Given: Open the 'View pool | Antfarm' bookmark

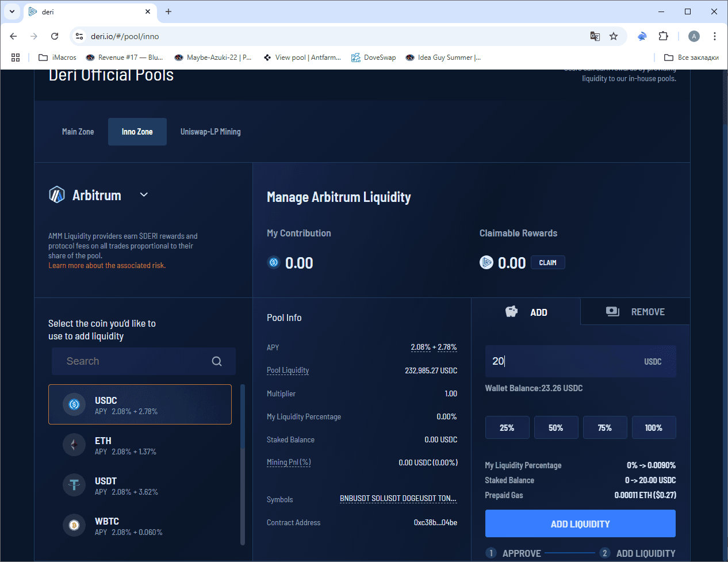Looking at the screenshot, I should pyautogui.click(x=302, y=58).
